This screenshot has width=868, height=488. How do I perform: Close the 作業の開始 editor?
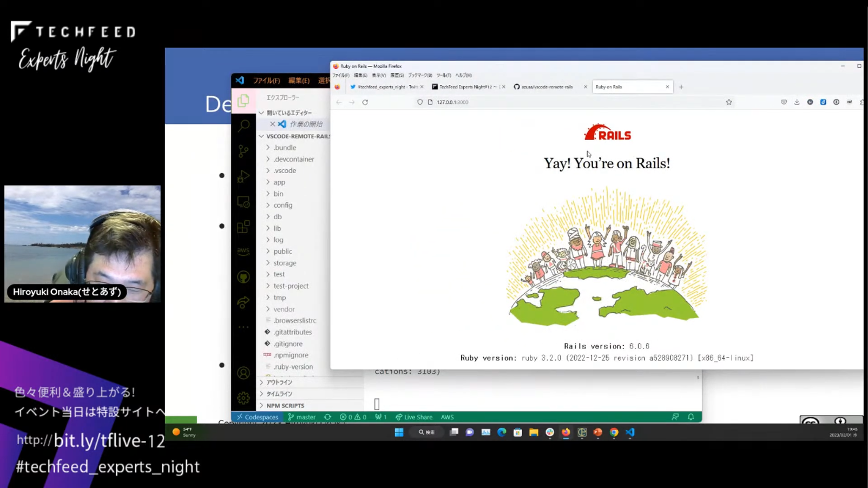[x=273, y=124]
